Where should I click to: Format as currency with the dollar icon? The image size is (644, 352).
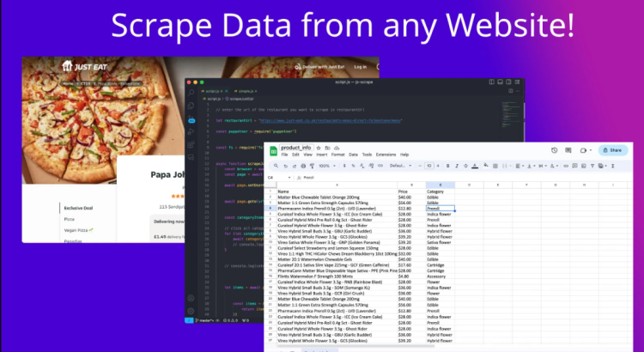tap(344, 166)
